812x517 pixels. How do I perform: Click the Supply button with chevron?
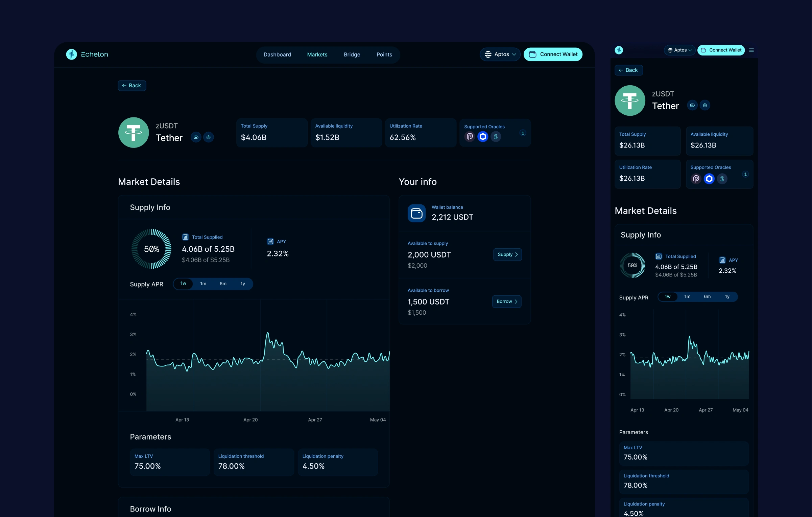point(507,254)
